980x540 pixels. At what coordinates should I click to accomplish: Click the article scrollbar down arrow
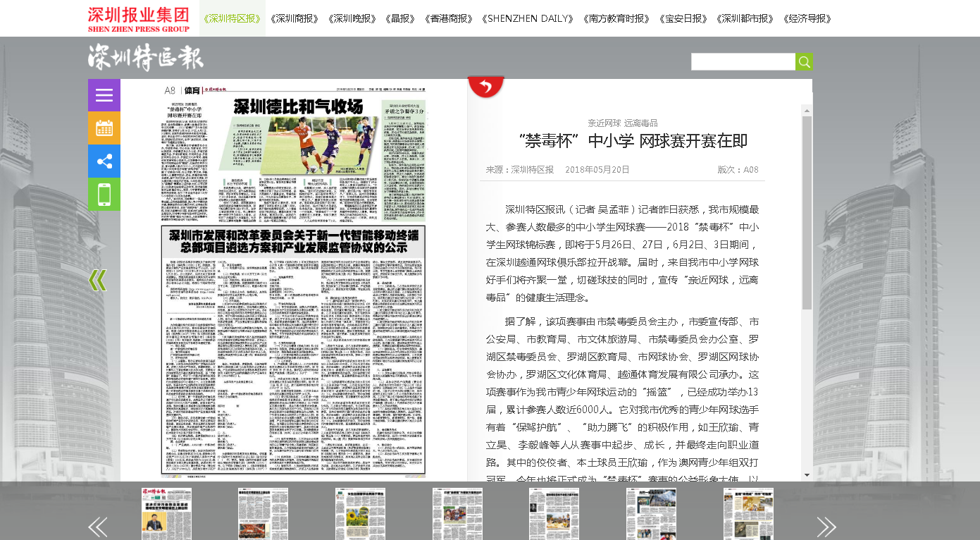coord(807,476)
